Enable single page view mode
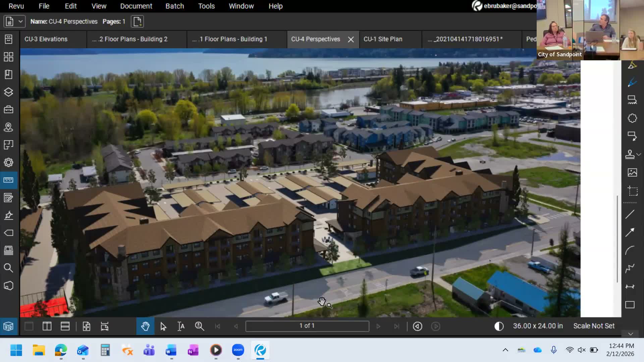This screenshot has width=644, height=362. point(29,326)
